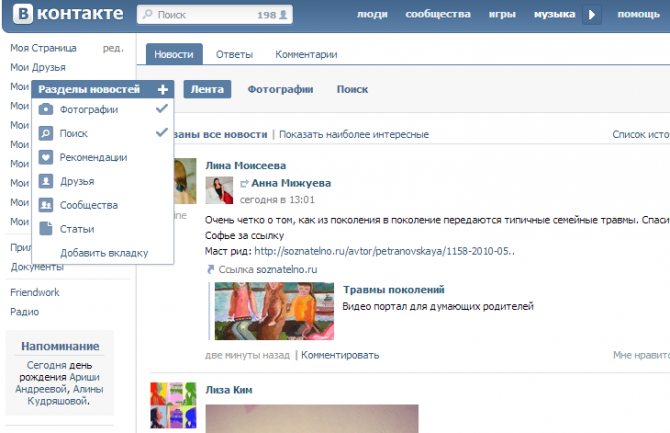This screenshot has height=433, width=670.
Task: Go to Моя Страница in sidebar
Action: pos(43,48)
